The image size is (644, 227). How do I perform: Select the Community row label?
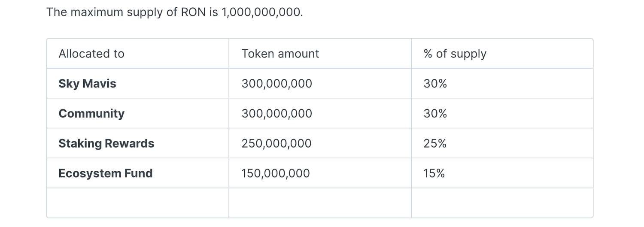(x=91, y=113)
